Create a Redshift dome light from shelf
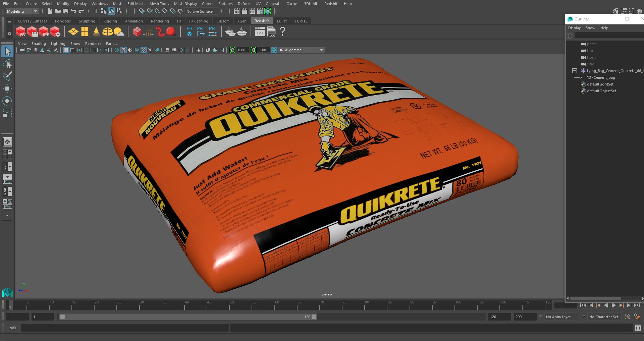Screen dimensions: 644x341 pyautogui.click(x=107, y=32)
